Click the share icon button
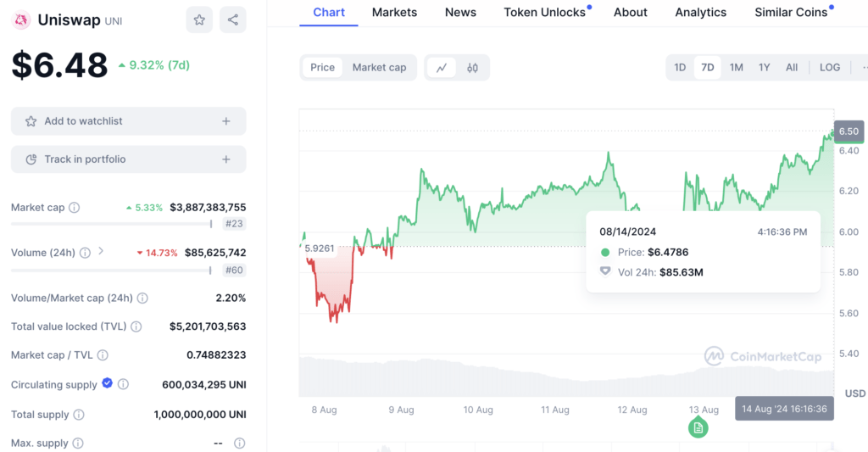 [233, 20]
